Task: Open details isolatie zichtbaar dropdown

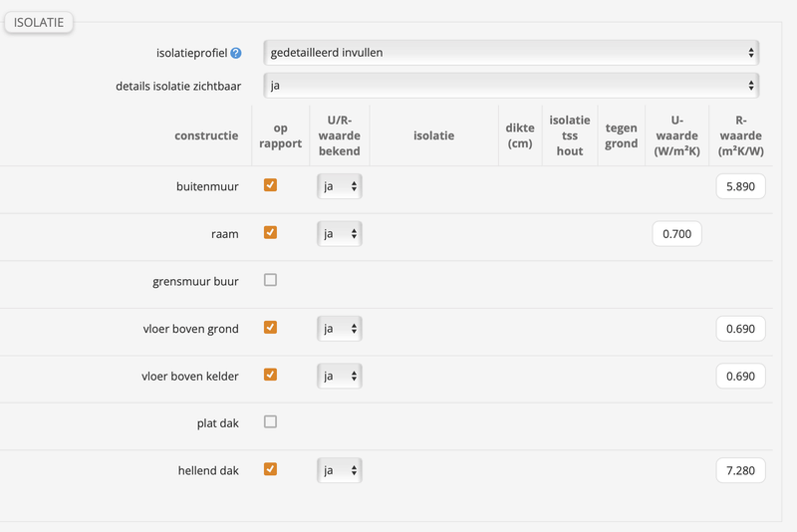Action: (x=511, y=86)
